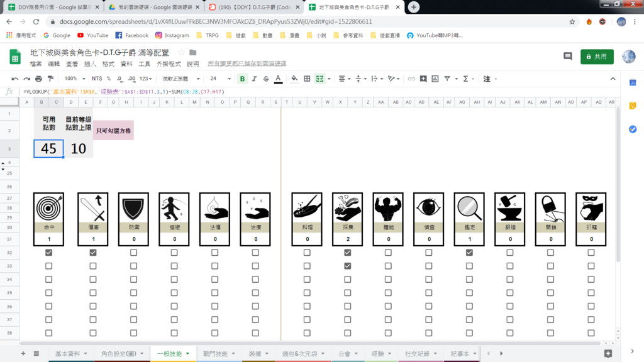This screenshot has width=644, height=362.
Task: Check the first checkbox under 料理
Action: coord(307,253)
